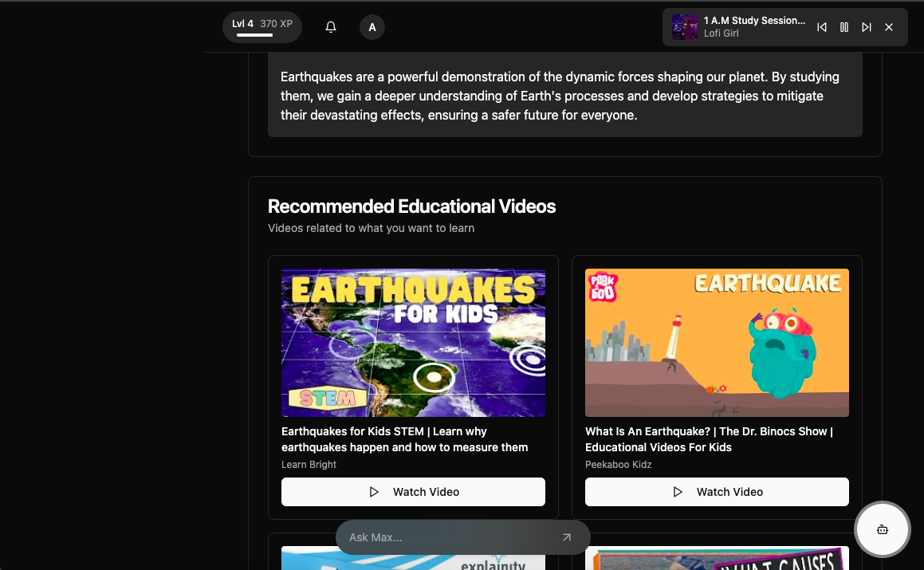Viewport: 924px width, 570px height.
Task: Open the Dr. Binocs Earthquake thumbnail
Action: click(x=717, y=343)
